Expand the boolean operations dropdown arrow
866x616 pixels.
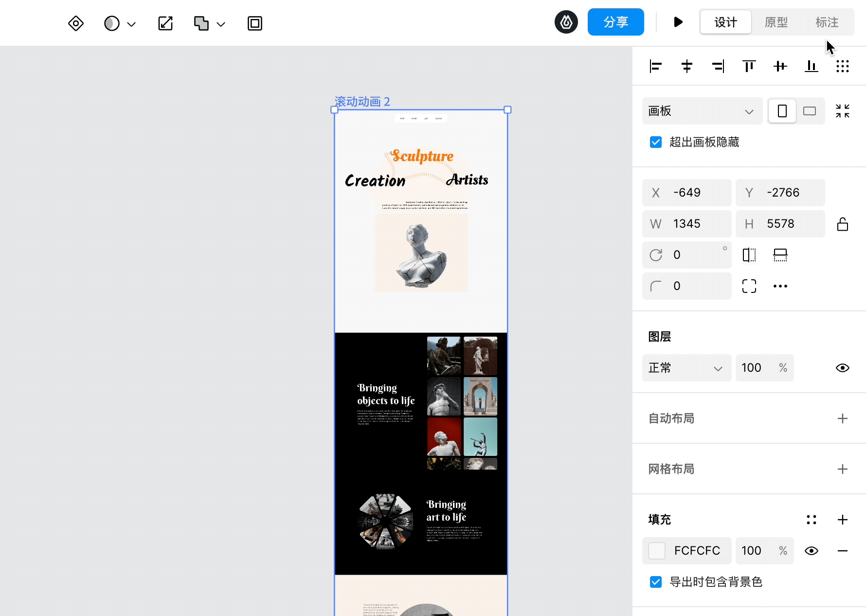click(221, 24)
